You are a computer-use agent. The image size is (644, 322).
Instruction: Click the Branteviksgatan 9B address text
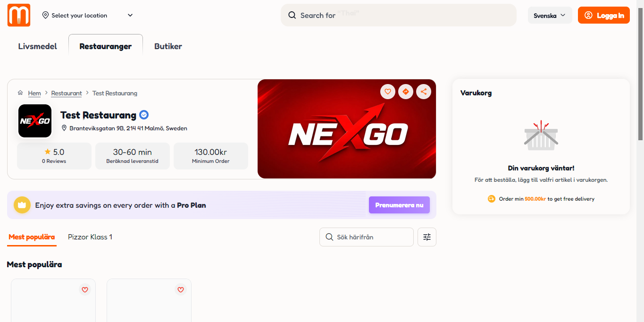coord(128,128)
